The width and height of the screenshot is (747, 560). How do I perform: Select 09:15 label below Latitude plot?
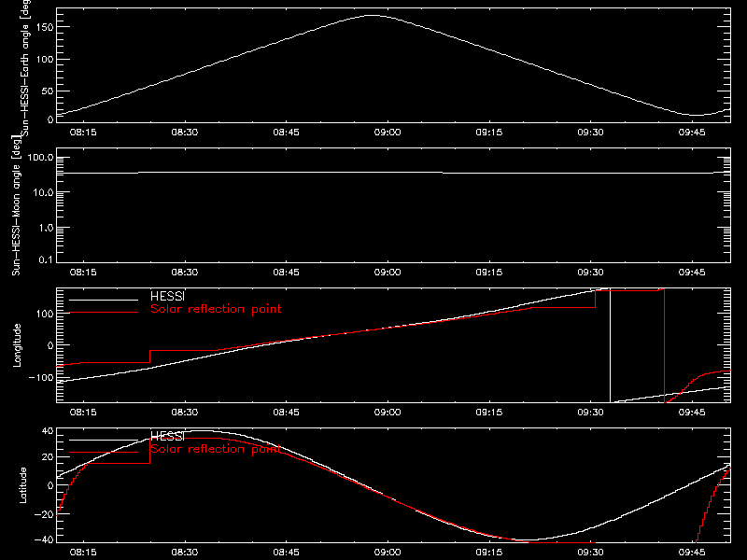coord(488,553)
